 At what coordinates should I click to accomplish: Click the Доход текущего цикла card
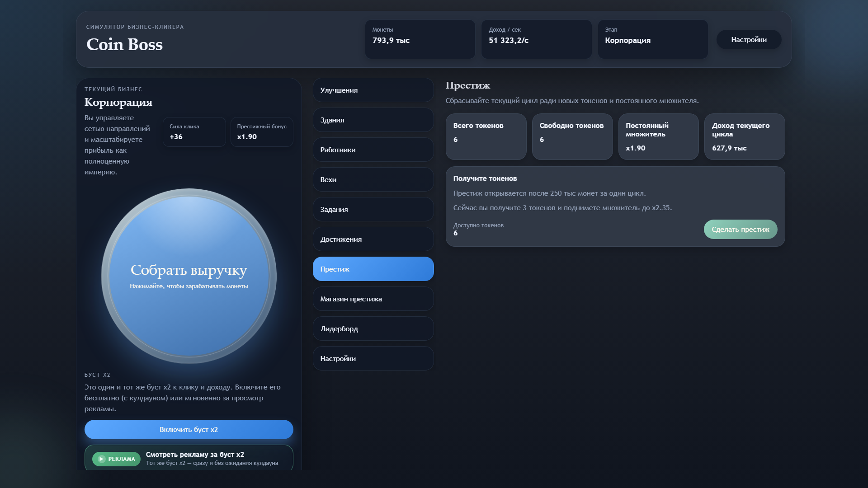click(x=745, y=136)
